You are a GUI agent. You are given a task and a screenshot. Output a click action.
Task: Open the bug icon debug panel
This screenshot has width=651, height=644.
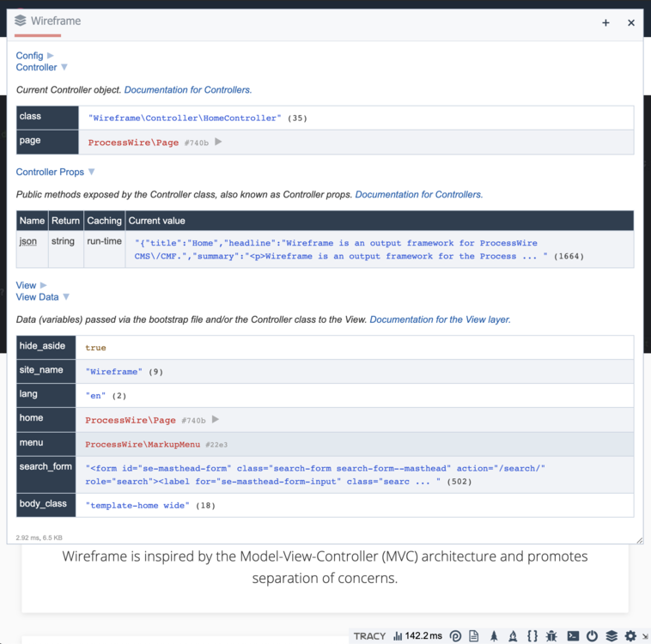[x=551, y=636]
